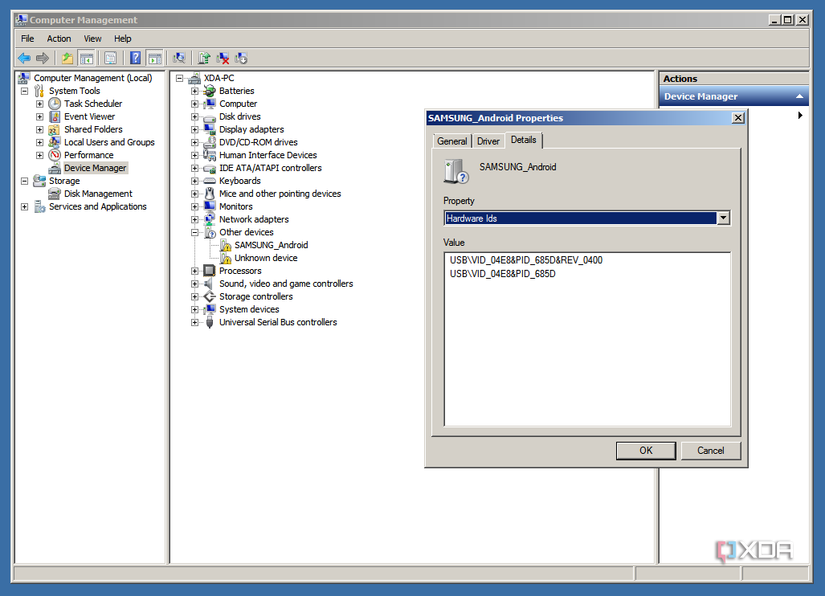Screen dimensions: 825x596
Task: Expand the Task Scheduler node
Action: coord(39,104)
